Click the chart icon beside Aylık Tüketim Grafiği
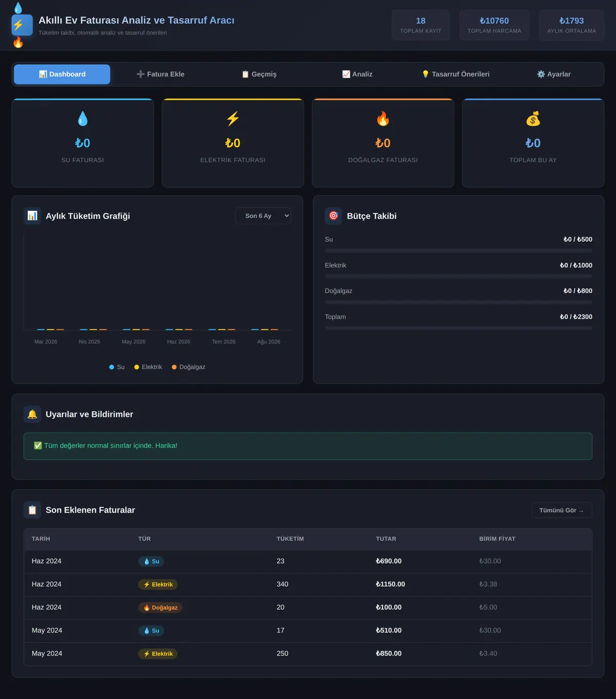Screen dimensions: 616x699 (x=32, y=216)
